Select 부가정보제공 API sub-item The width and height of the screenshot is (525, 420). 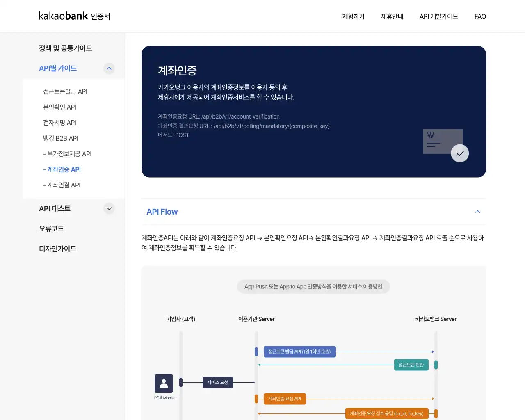67,154
